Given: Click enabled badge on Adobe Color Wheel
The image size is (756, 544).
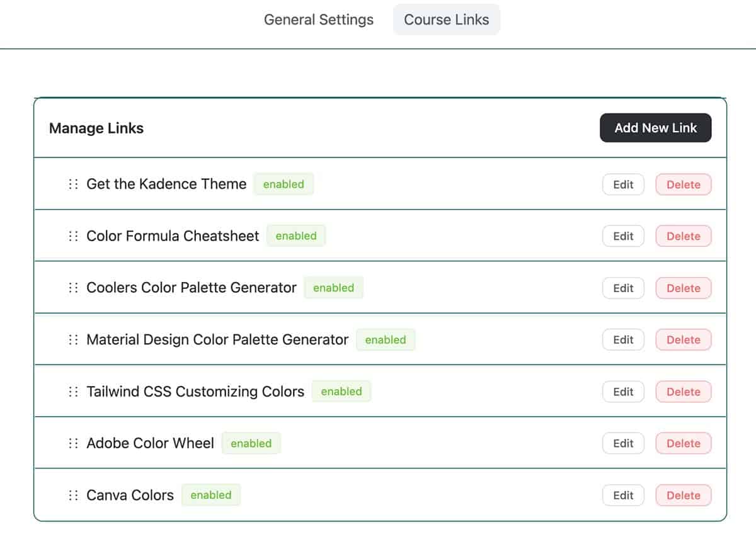Looking at the screenshot, I should 251,443.
